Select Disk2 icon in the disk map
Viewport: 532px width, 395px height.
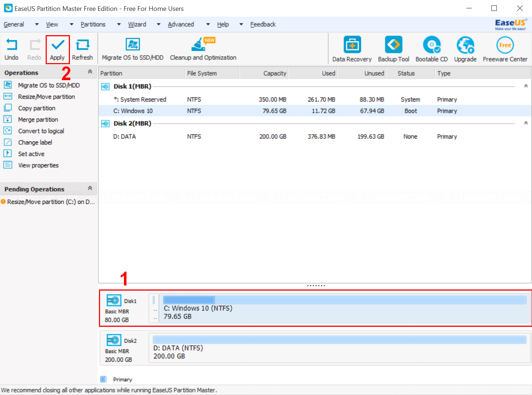point(114,340)
